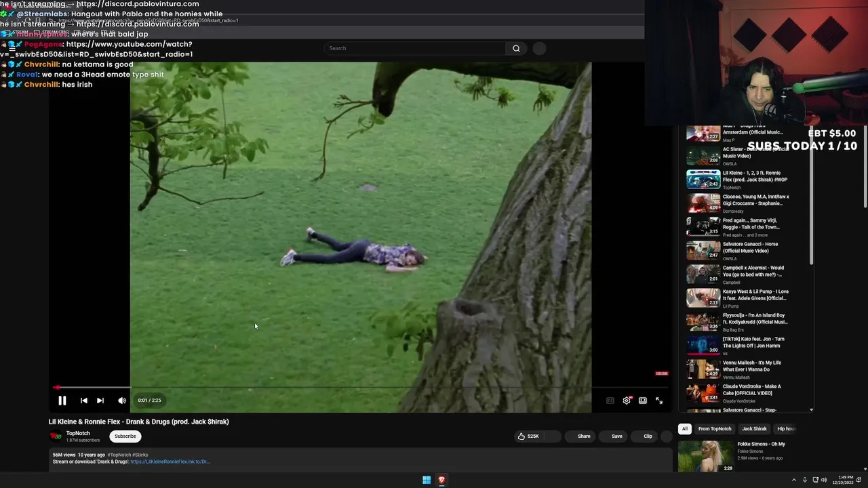This screenshot has height=488, width=868.
Task: Click the 56M views description text
Action: [64, 455]
